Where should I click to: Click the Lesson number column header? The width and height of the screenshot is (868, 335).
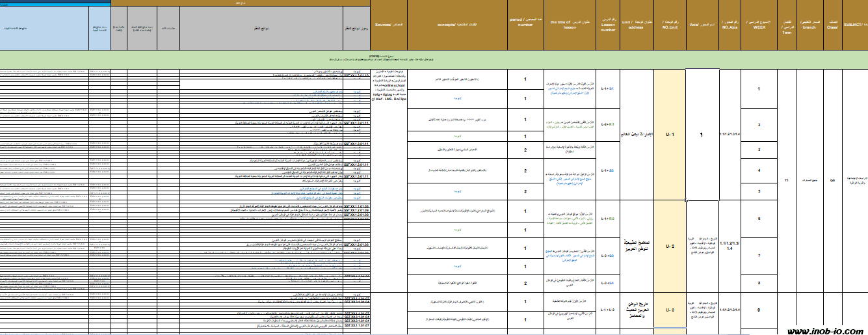pyautogui.click(x=607, y=25)
